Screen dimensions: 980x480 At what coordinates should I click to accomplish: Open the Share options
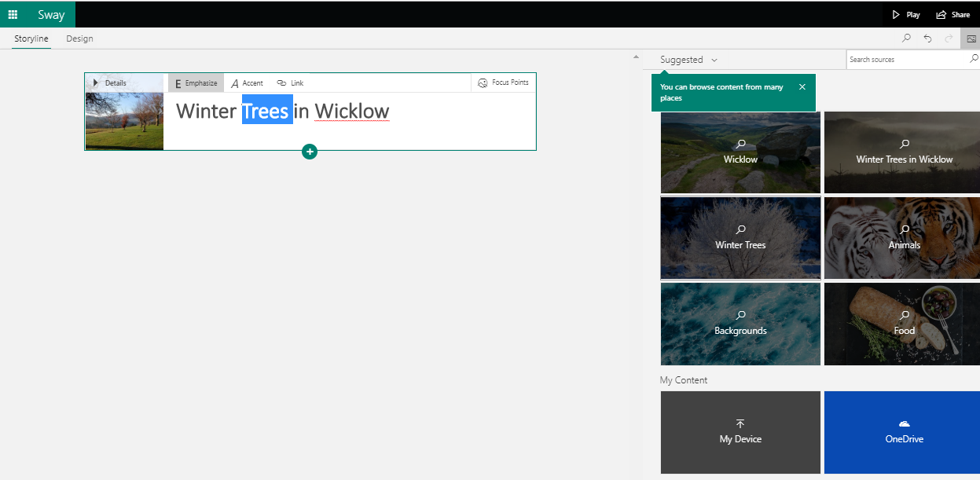tap(952, 14)
